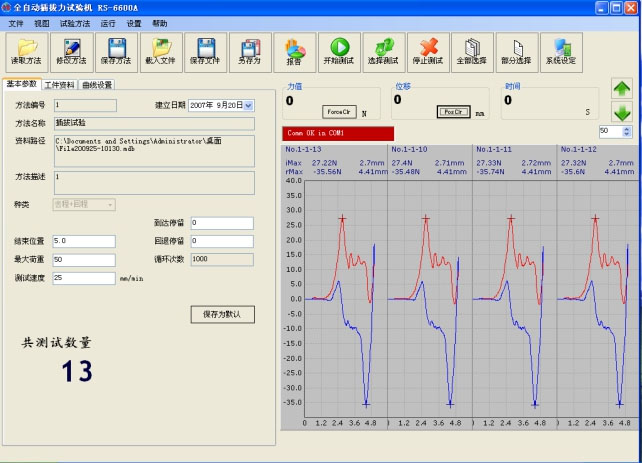Viewport: 642px width, 463px height.
Task: Click the 选择测试 toolbar icon
Action: (383, 48)
